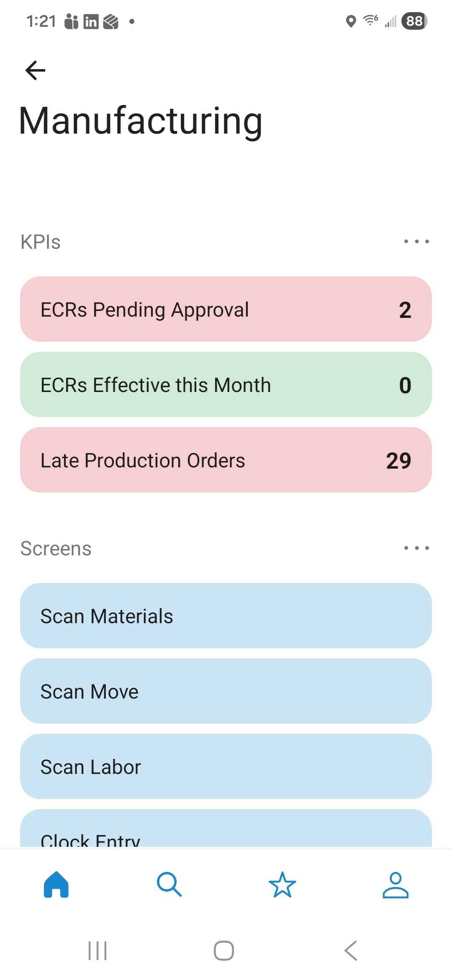Open the KPIs section options menu
Image resolution: width=452 pixels, height=980 pixels.
coord(416,242)
